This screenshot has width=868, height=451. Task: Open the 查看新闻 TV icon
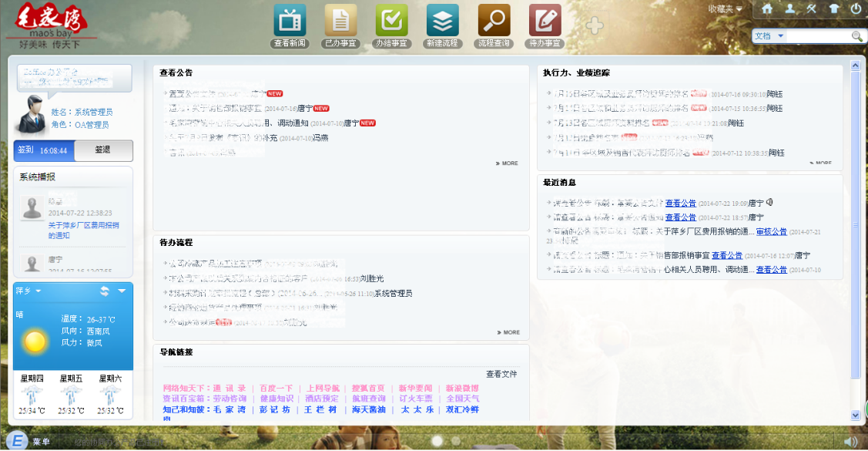coord(290,21)
